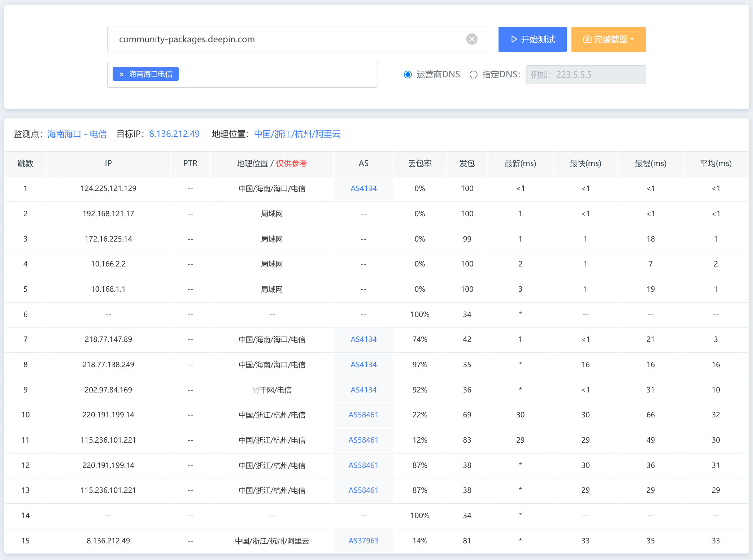Expand the 完整截图 dropdown arrow
Viewport: 753px width, 560px height.
[632, 39]
